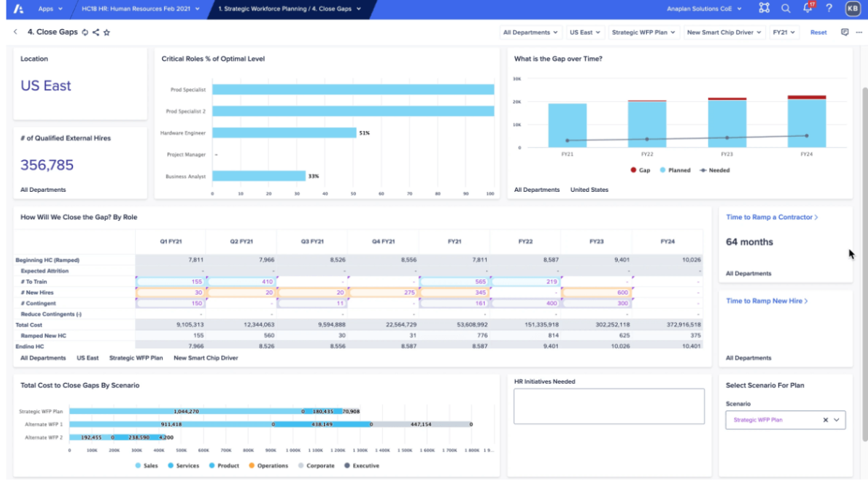Image resolution: width=868 pixels, height=485 pixels.
Task: Navigate back with the left chevron arrow
Action: [15, 33]
